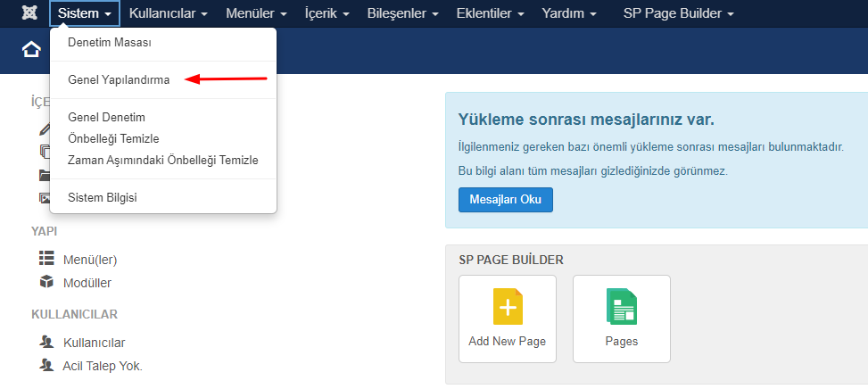Click the Joomla logo icon
This screenshot has height=389, width=868.
(x=29, y=13)
